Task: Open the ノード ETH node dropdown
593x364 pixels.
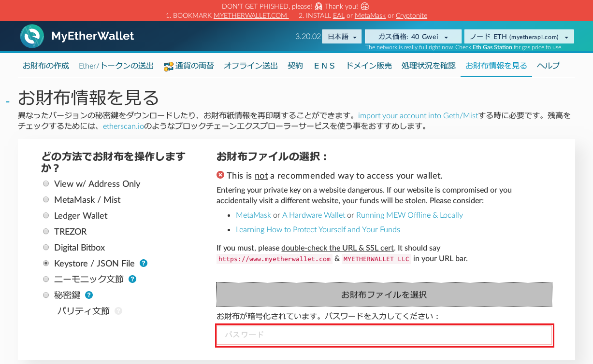Action: pos(519,37)
